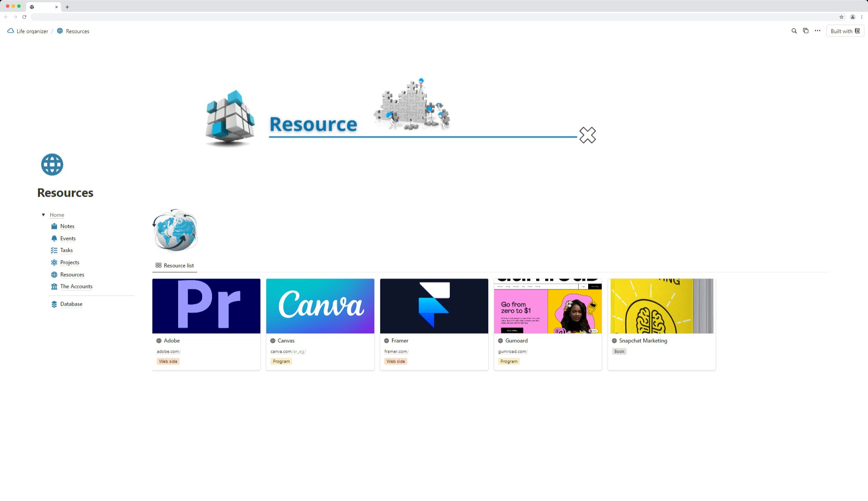Select the Resource list view tab
The image size is (868, 502).
pyautogui.click(x=175, y=265)
